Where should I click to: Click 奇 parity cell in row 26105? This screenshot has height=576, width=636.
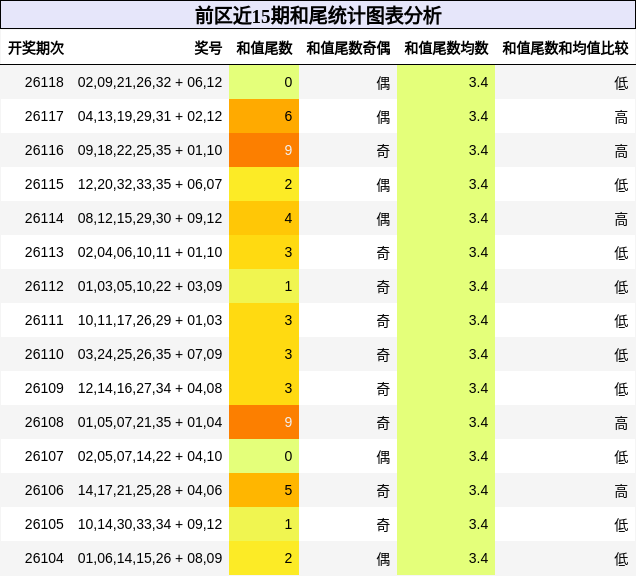pyautogui.click(x=348, y=524)
